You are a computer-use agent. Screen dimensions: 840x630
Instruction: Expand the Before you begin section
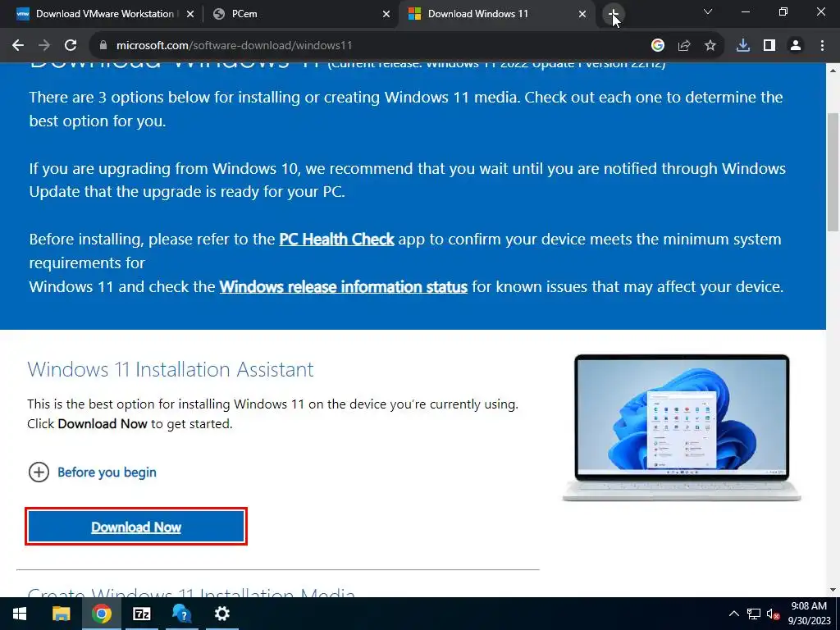pyautogui.click(x=93, y=472)
